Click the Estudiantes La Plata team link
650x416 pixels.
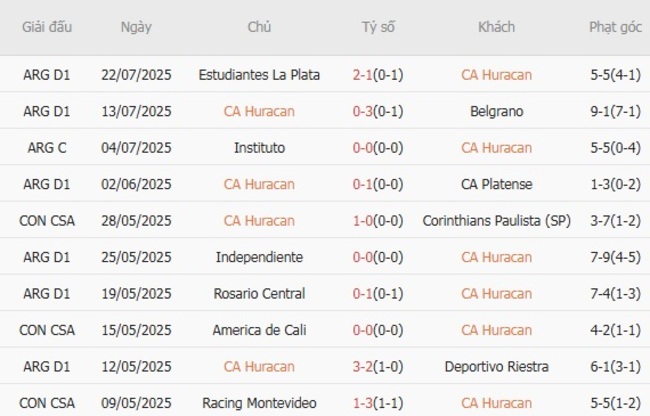pyautogui.click(x=259, y=75)
